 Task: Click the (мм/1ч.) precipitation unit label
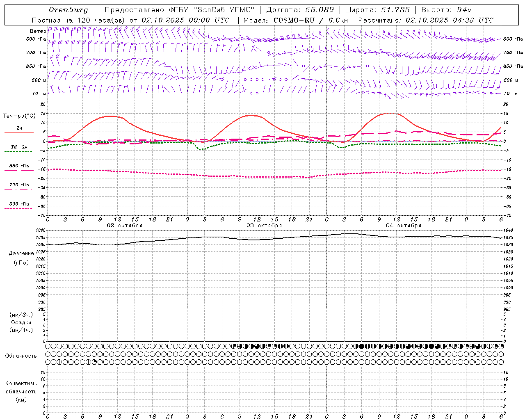[21, 330]
